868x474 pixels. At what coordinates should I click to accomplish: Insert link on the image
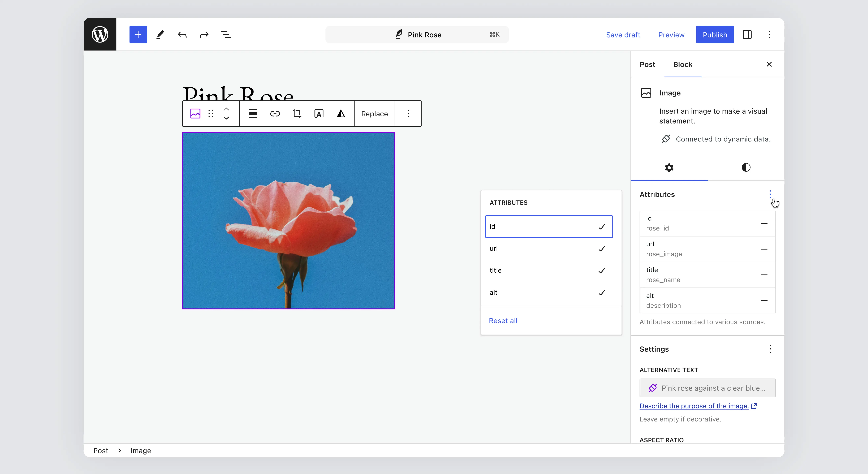[x=275, y=114]
